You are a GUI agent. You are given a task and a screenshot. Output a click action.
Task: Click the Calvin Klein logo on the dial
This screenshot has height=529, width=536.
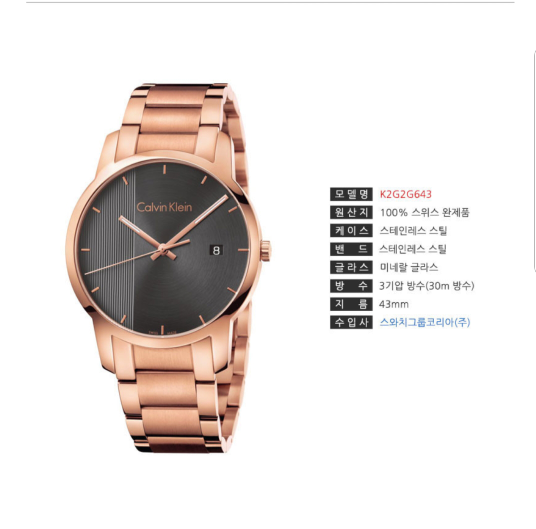[x=164, y=207]
